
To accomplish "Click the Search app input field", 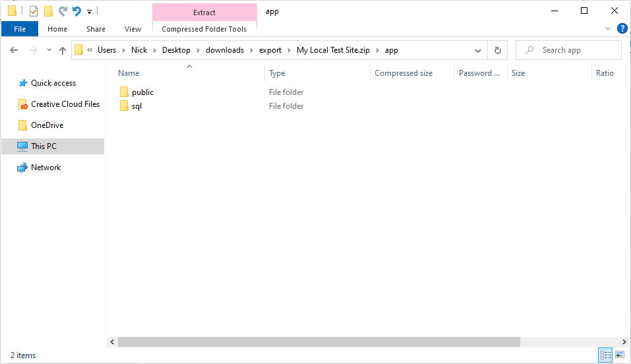I will 568,50.
